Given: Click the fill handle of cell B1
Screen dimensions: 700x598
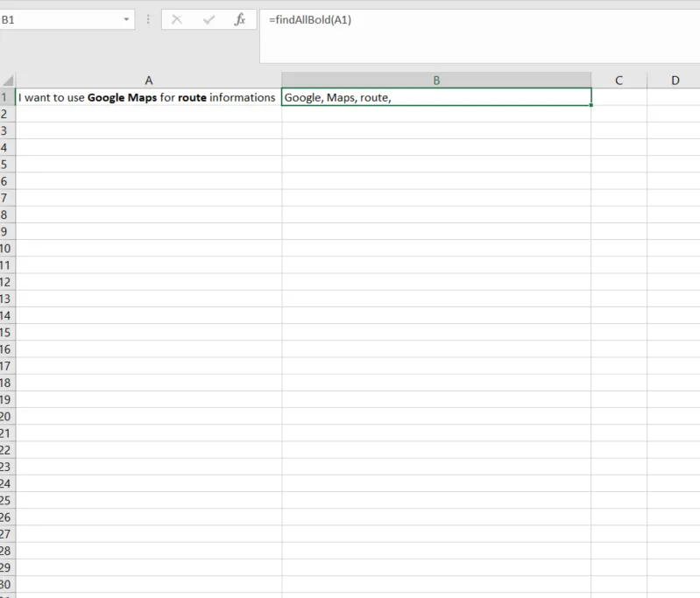Looking at the screenshot, I should click(591, 105).
